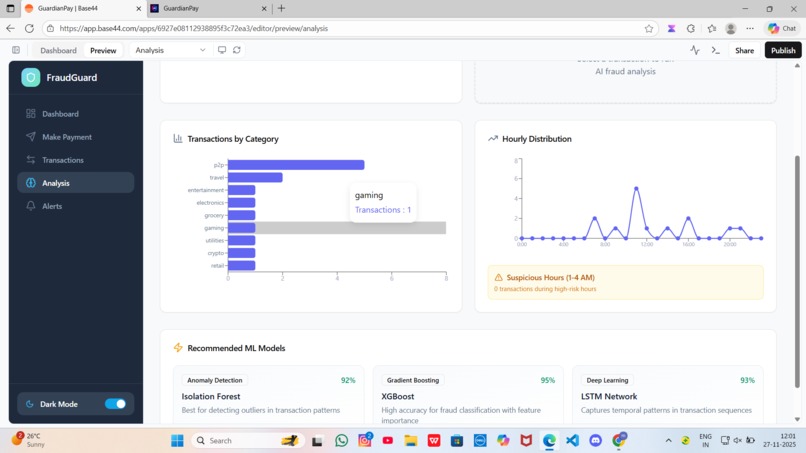This screenshot has height=453, width=806.
Task: Click the FraudGuard shield logo
Action: point(31,78)
